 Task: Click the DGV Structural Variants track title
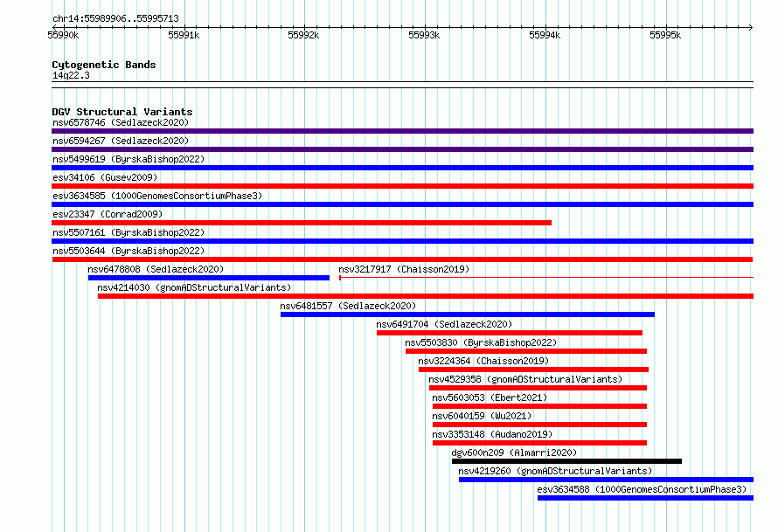pos(122,112)
